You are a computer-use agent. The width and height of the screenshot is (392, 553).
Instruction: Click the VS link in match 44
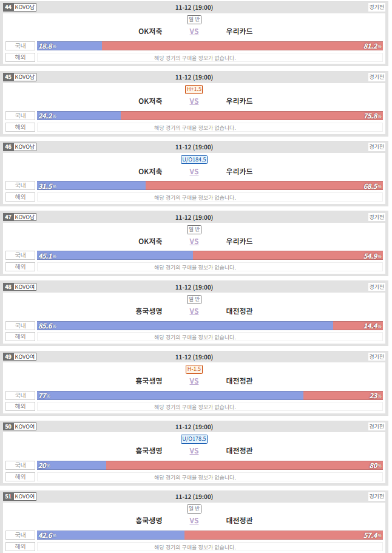194,32
